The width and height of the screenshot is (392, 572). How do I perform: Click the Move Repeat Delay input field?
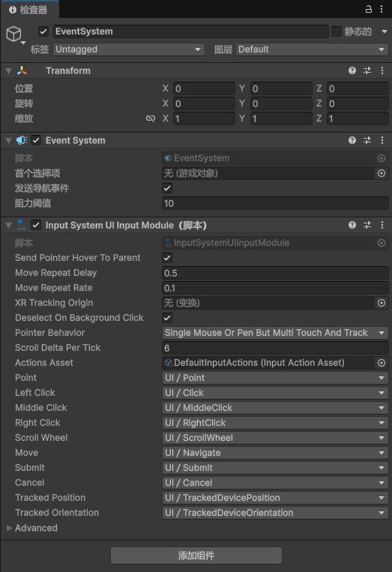[275, 273]
